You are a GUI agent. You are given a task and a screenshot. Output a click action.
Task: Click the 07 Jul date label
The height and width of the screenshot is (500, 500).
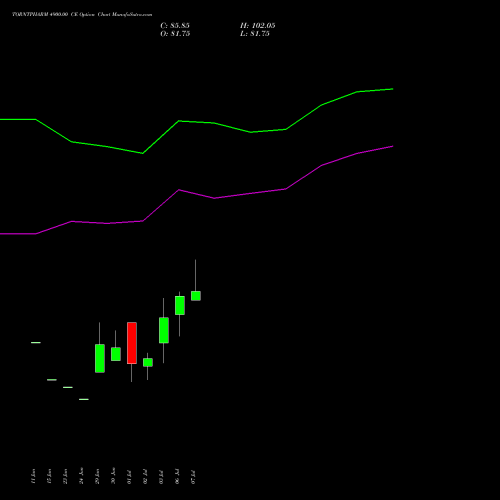(x=193, y=477)
